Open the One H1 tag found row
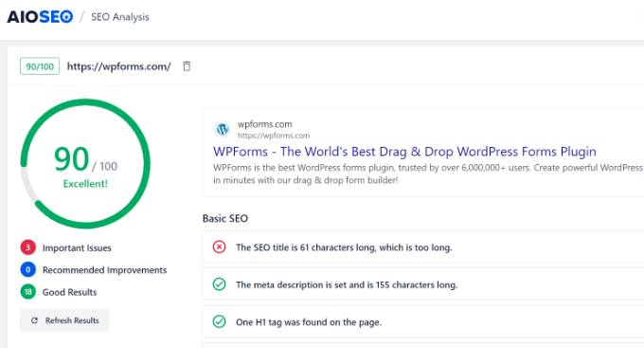The image size is (644, 348). (423, 321)
